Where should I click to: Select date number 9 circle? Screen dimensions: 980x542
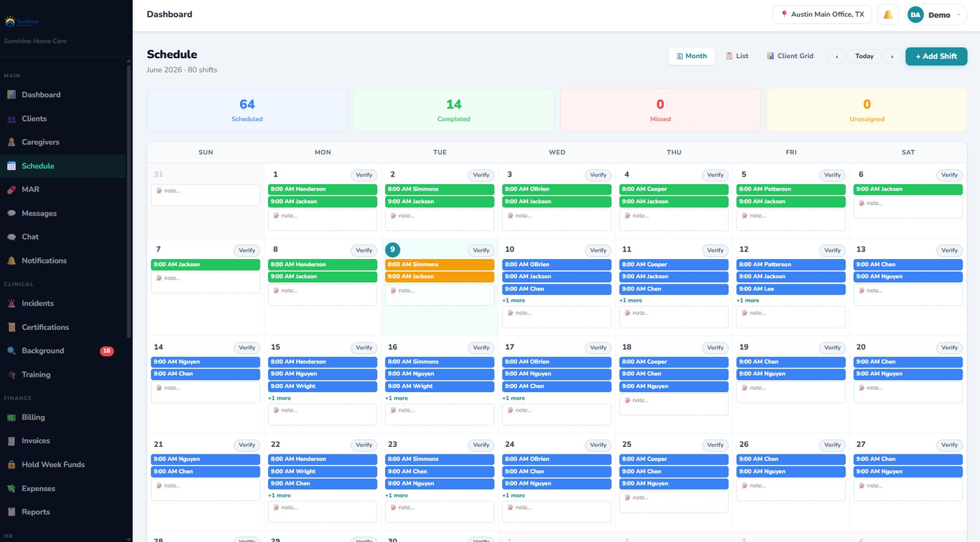coord(393,249)
